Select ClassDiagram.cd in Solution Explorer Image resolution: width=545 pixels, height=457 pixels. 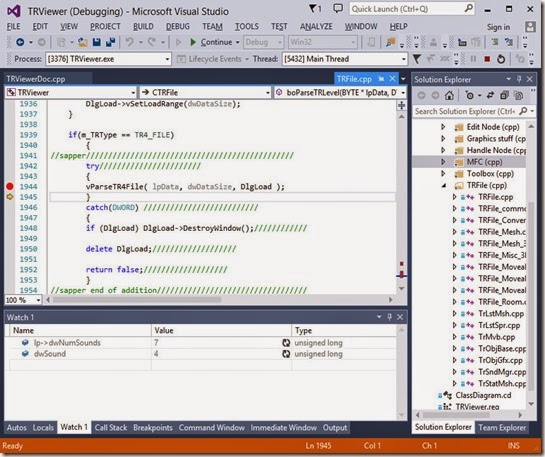(483, 395)
